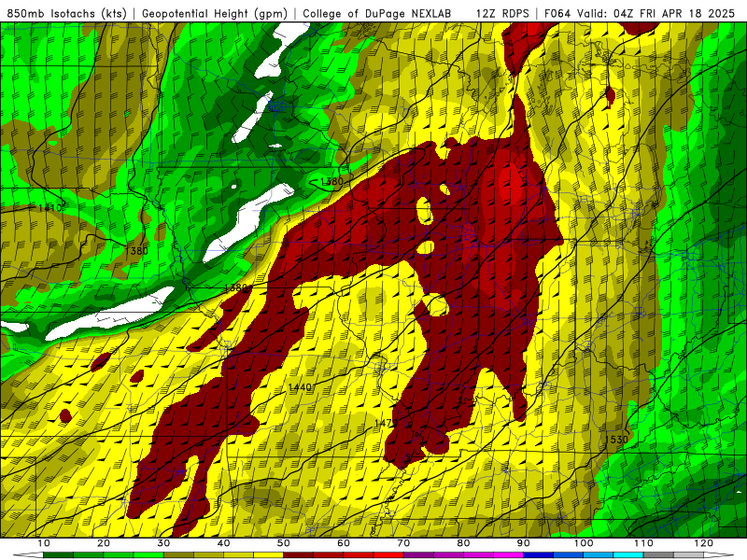The image size is (747, 560).
Task: Click the '12Z RDPS' model run label
Action: click(502, 13)
